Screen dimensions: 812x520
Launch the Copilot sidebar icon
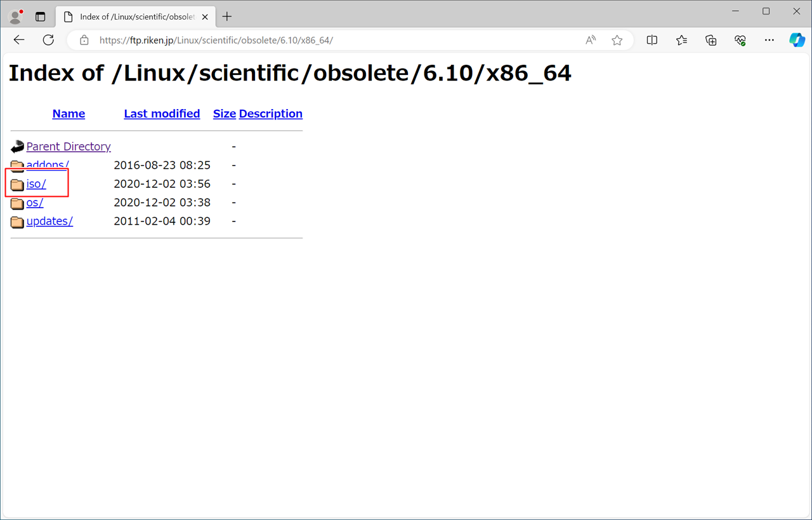coord(797,40)
